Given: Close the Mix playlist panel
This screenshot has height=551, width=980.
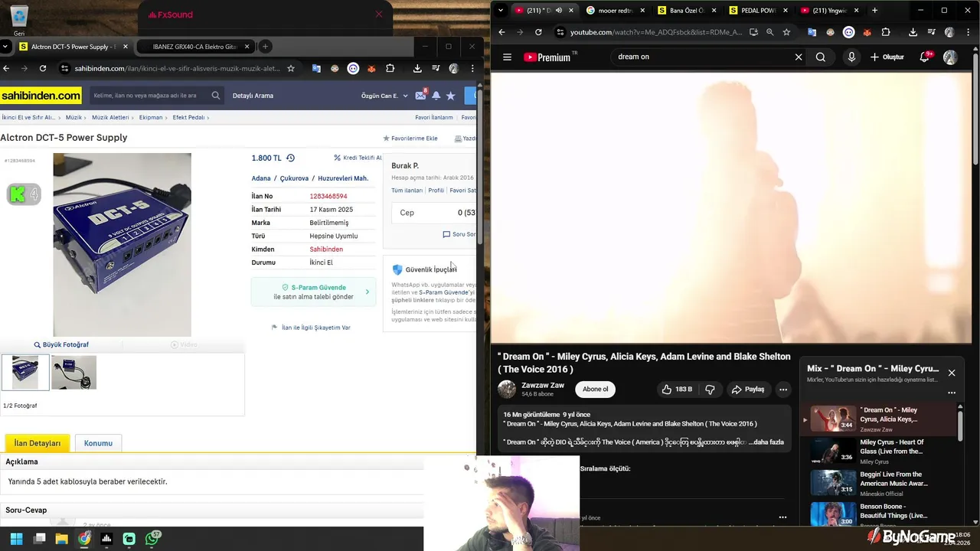Looking at the screenshot, I should coord(952,373).
